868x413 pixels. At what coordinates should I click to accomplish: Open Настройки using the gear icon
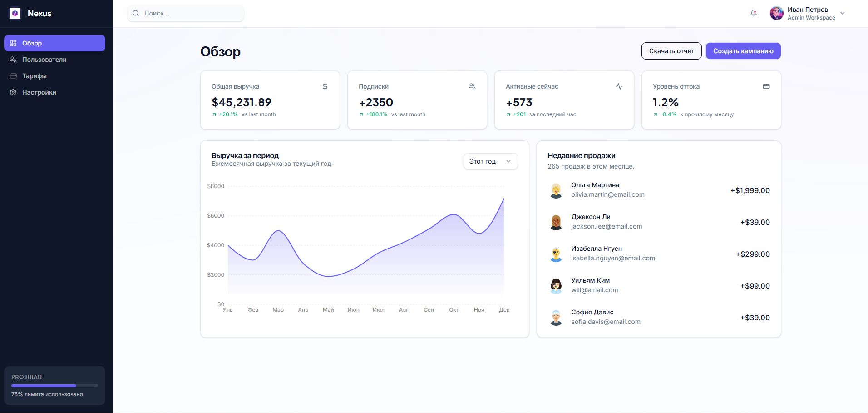point(13,92)
